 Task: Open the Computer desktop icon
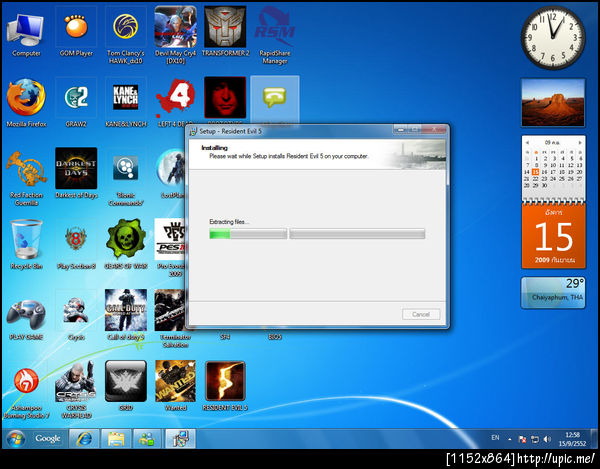point(26,34)
